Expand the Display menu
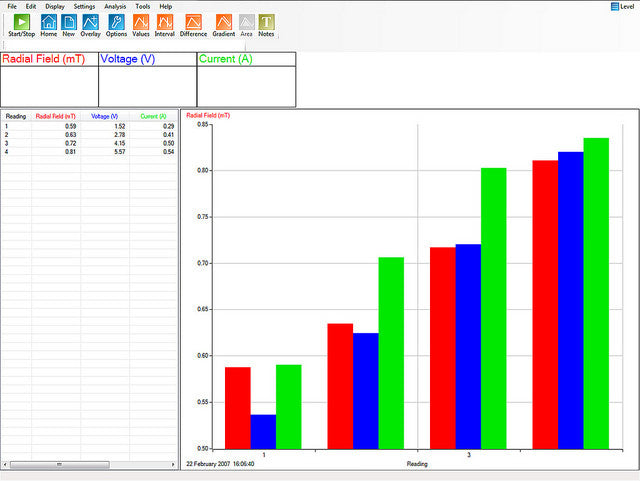The width and height of the screenshot is (640, 481). (56, 6)
